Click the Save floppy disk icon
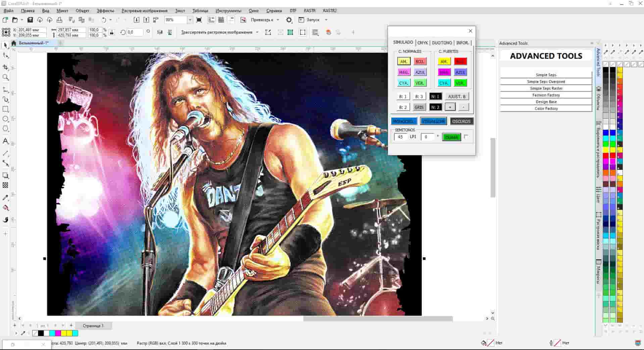 [30, 20]
